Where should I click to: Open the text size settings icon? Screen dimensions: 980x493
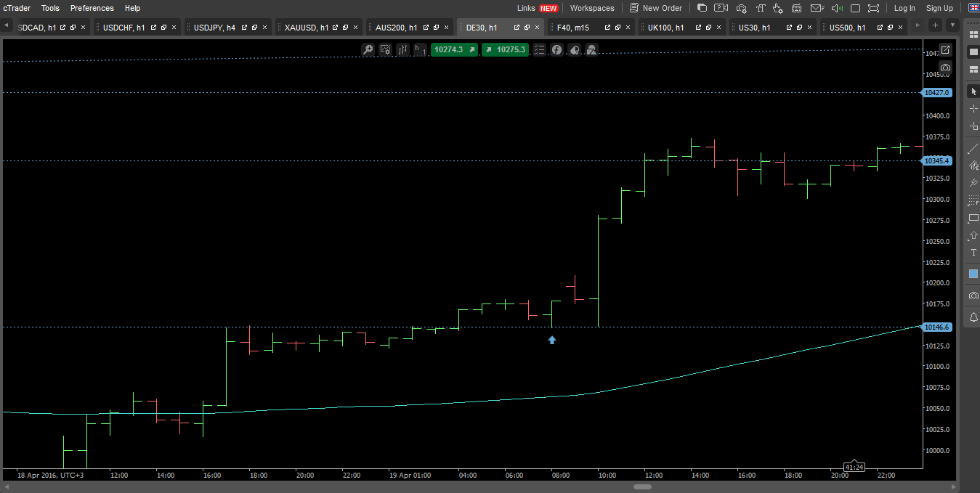761,8
